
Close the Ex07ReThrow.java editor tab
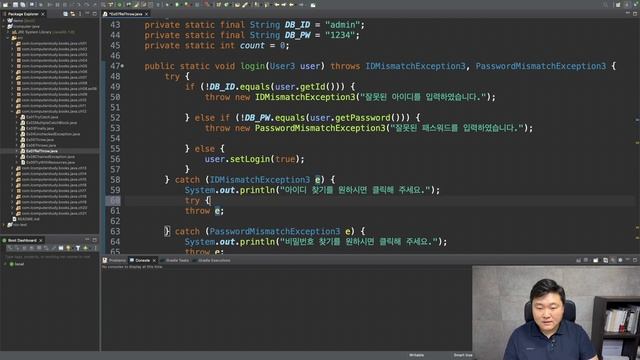pyautogui.click(x=147, y=14)
